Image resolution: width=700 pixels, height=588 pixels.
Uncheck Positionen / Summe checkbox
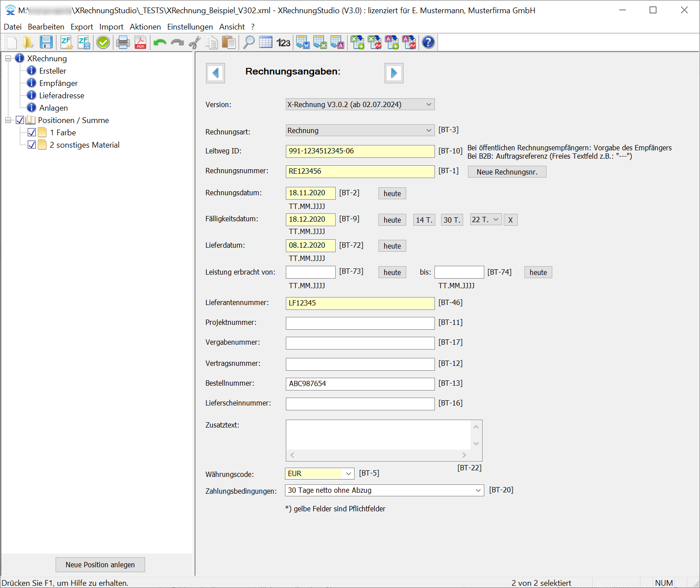(20, 120)
